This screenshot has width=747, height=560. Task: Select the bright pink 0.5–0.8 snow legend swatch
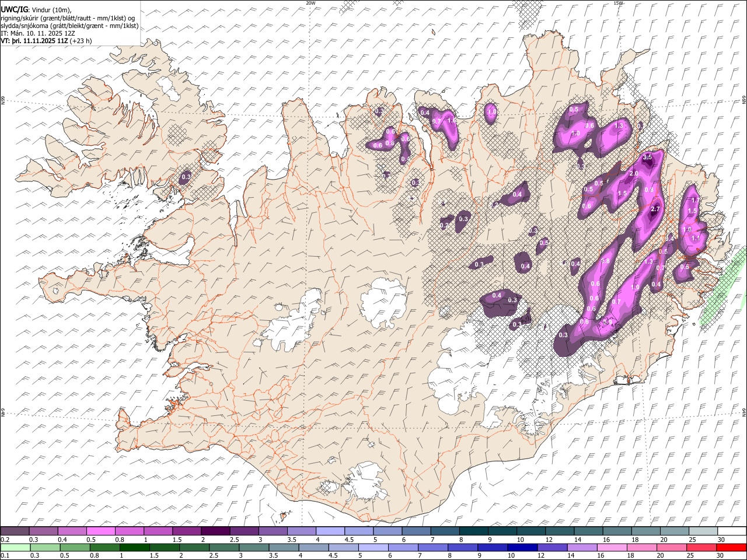[x=100, y=531]
